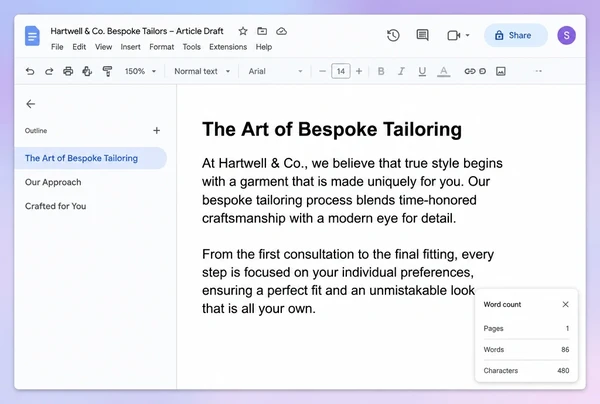Open the Insert menu
600x404 pixels.
click(130, 47)
